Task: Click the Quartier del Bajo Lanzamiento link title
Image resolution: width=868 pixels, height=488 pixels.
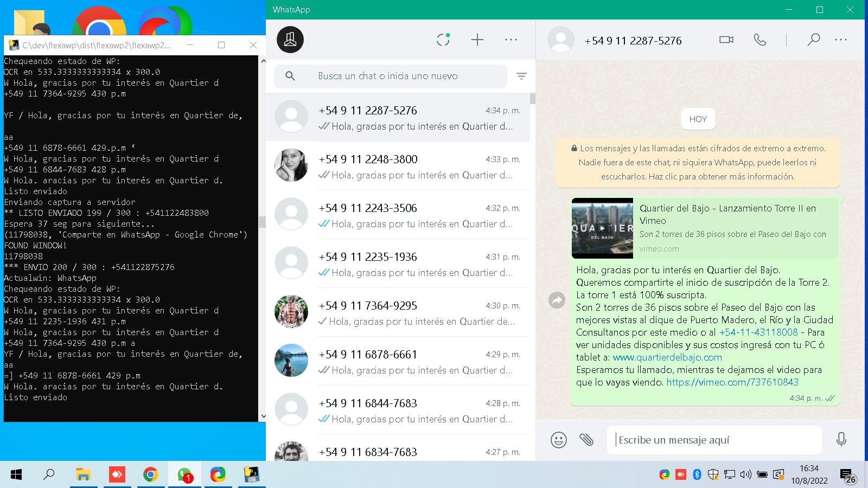Action: point(727,214)
